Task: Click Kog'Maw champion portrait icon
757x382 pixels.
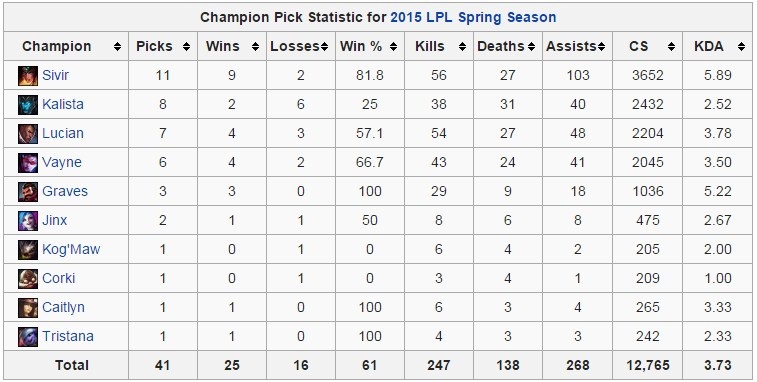Action: [x=28, y=250]
